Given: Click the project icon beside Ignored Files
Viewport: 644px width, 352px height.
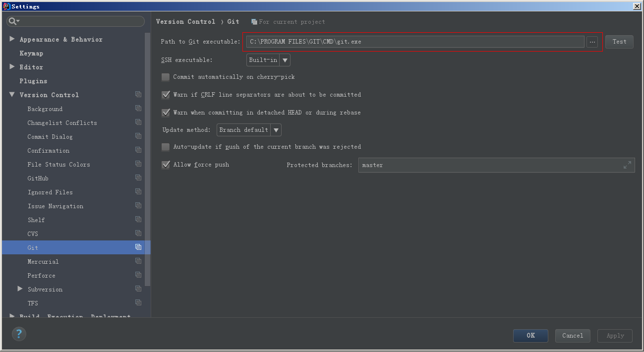Looking at the screenshot, I should (x=138, y=191).
